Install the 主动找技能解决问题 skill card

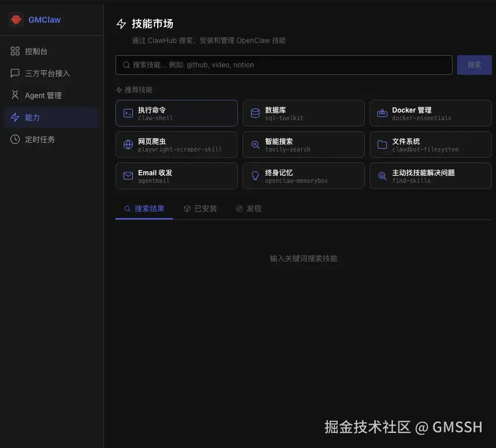pos(430,175)
